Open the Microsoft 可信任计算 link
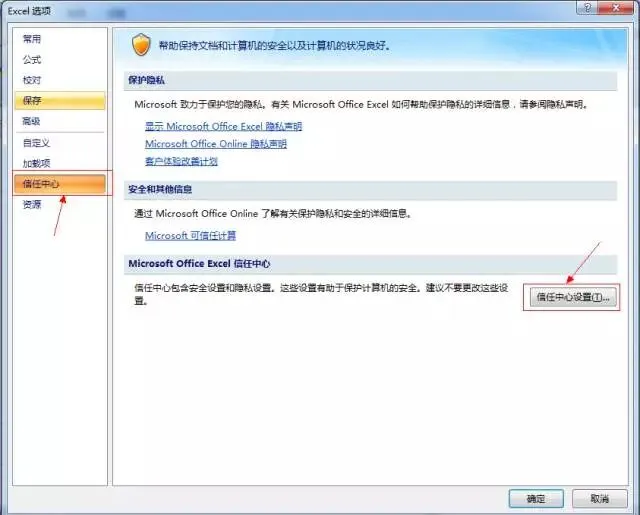The image size is (640, 515). [191, 235]
